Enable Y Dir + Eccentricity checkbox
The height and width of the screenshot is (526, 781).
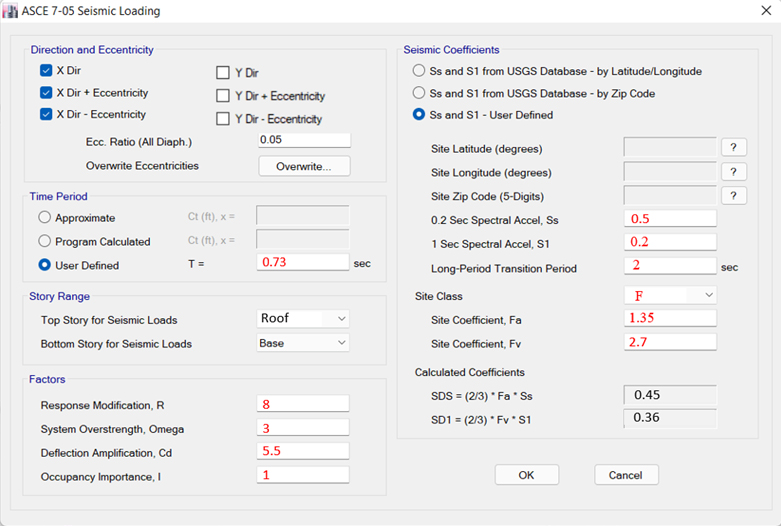[223, 96]
